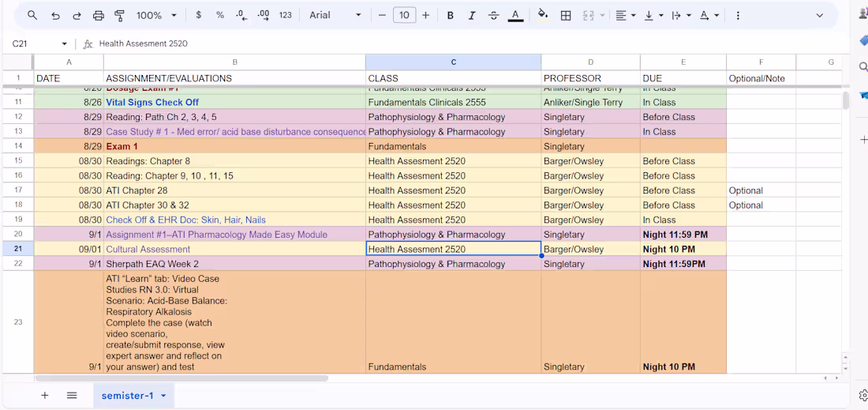Undo the last action

pos(55,16)
